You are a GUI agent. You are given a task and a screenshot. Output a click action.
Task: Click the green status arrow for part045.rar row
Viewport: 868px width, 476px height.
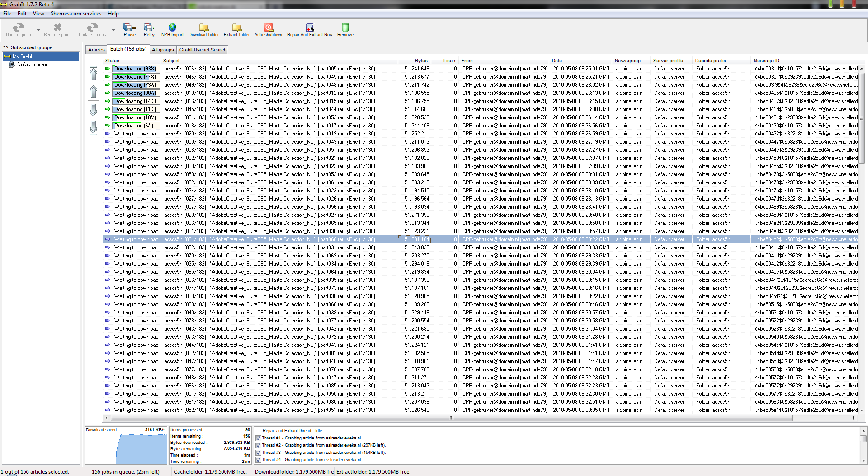coord(108,77)
